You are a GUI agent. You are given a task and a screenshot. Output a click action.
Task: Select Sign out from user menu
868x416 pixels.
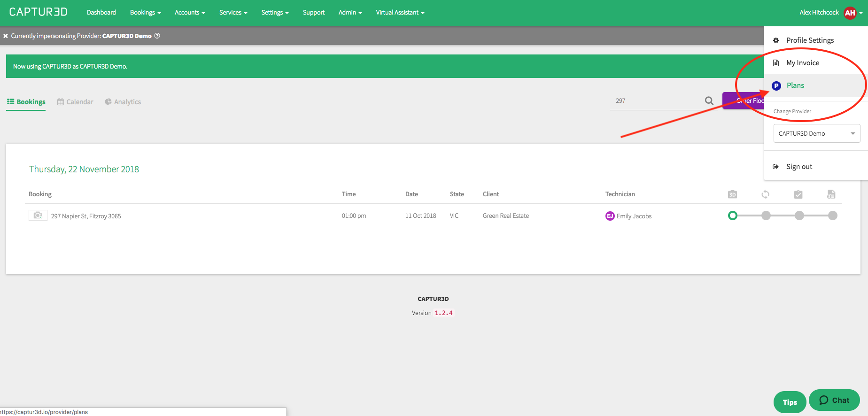pyautogui.click(x=816, y=167)
